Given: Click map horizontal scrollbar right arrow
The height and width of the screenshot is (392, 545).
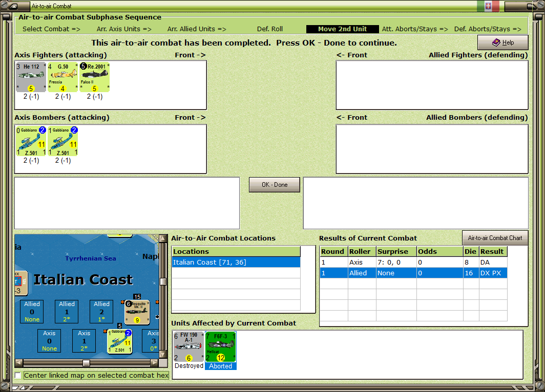Looking at the screenshot, I should pyautogui.click(x=155, y=363).
